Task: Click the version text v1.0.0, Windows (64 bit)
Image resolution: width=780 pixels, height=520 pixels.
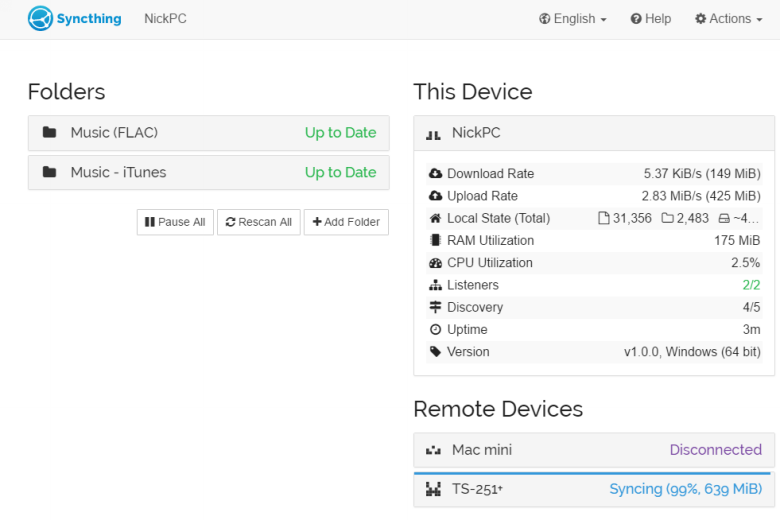Action: click(x=692, y=352)
